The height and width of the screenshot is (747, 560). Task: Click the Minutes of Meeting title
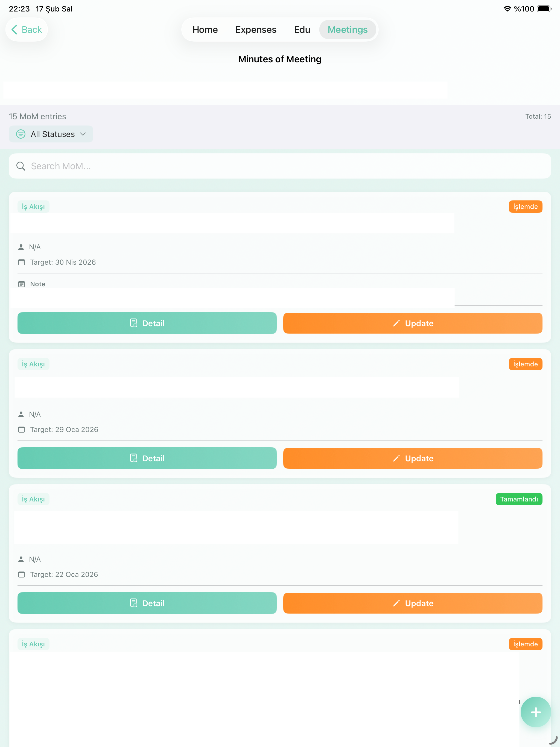click(x=280, y=59)
